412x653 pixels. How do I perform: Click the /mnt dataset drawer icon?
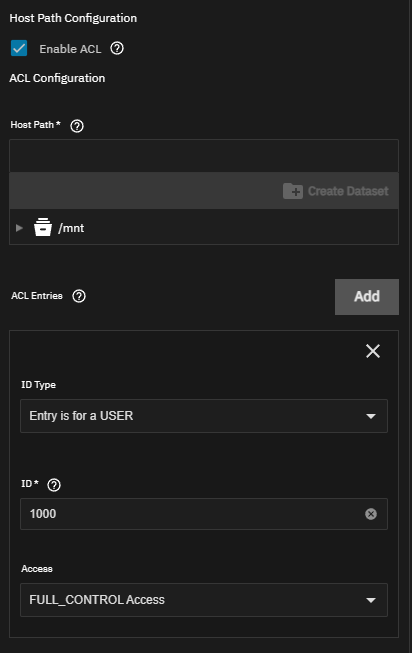(43, 227)
